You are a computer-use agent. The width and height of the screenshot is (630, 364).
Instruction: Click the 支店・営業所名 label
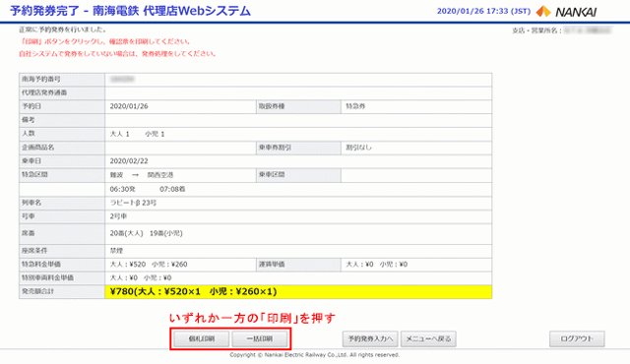pos(536,30)
